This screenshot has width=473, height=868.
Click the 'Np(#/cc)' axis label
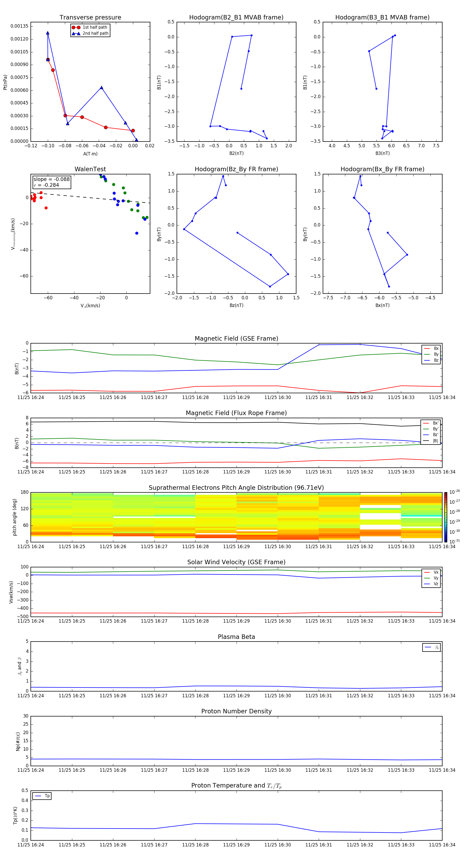pyautogui.click(x=18, y=741)
